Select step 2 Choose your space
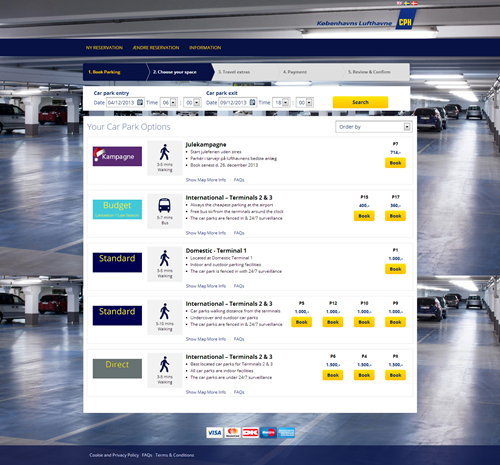Image resolution: width=500 pixels, height=465 pixels. click(x=180, y=72)
